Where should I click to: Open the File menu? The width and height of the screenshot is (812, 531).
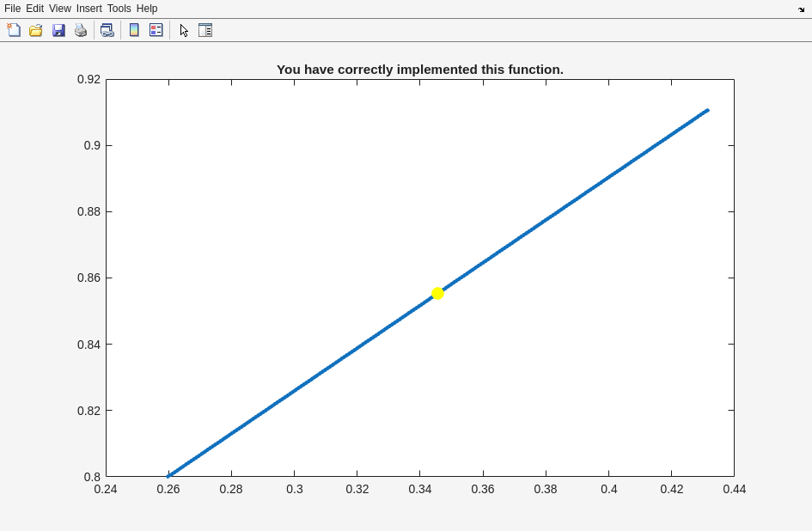[12, 9]
